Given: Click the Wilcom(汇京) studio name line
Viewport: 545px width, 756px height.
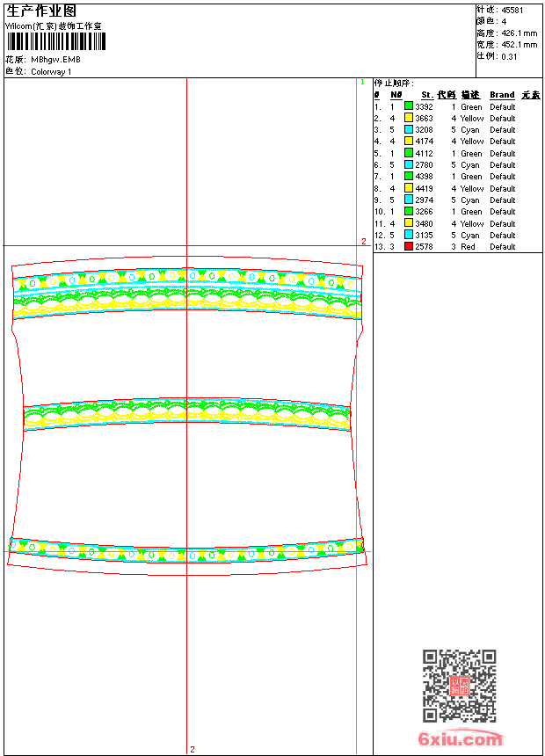Looking at the screenshot, I should click(x=54, y=26).
